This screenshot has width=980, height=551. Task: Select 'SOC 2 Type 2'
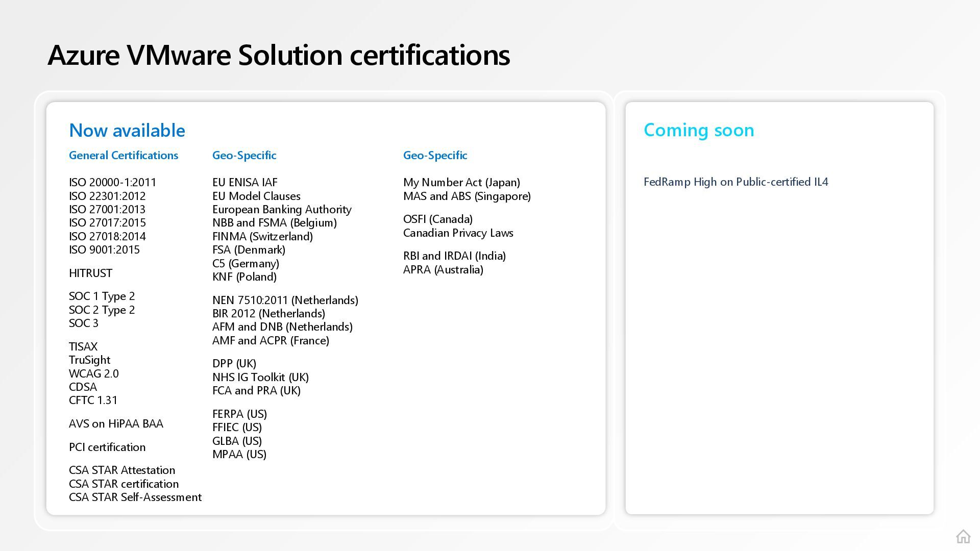coord(102,310)
